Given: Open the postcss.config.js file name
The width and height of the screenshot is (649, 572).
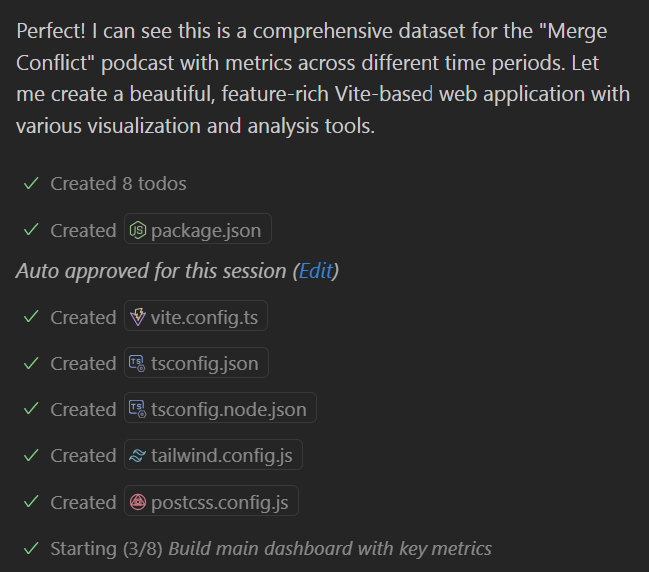Looking at the screenshot, I should coord(220,502).
